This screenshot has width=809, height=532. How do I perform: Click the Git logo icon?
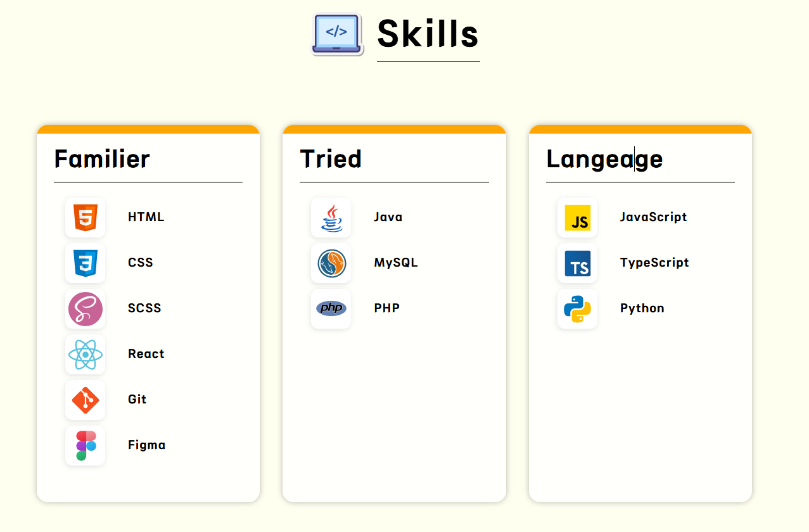pyautogui.click(x=85, y=400)
